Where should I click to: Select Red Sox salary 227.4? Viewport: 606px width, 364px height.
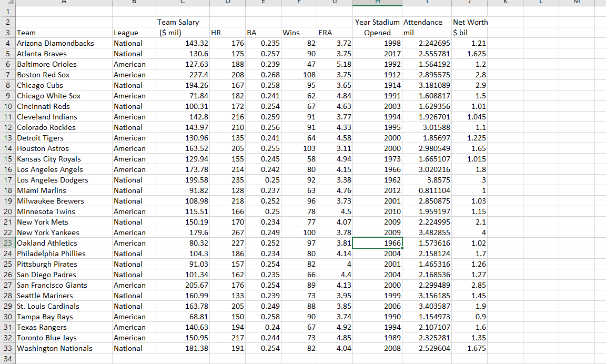pyautogui.click(x=183, y=75)
